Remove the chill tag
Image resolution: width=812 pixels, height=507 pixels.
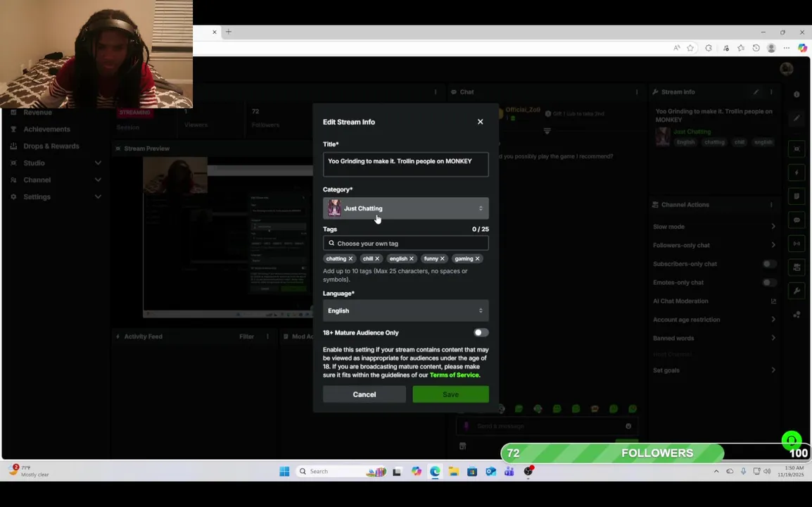click(x=377, y=258)
